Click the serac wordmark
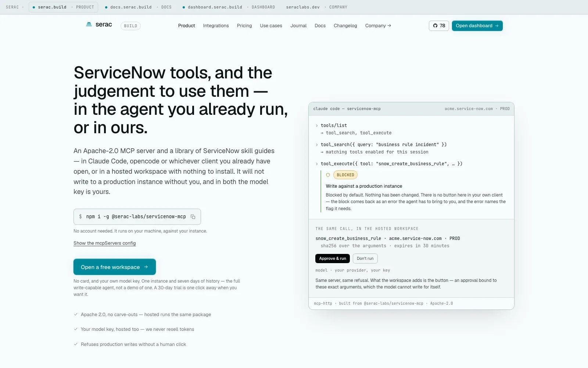588x368 pixels. click(104, 25)
